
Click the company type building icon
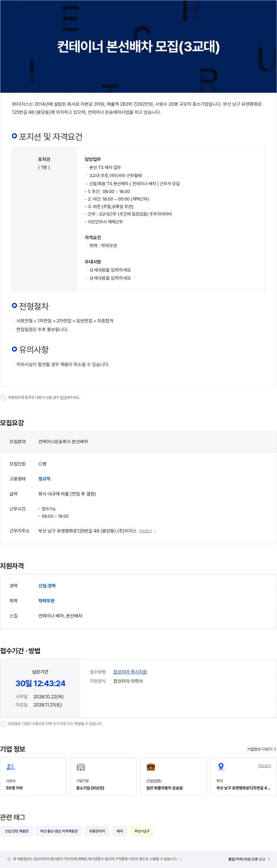tap(81, 767)
